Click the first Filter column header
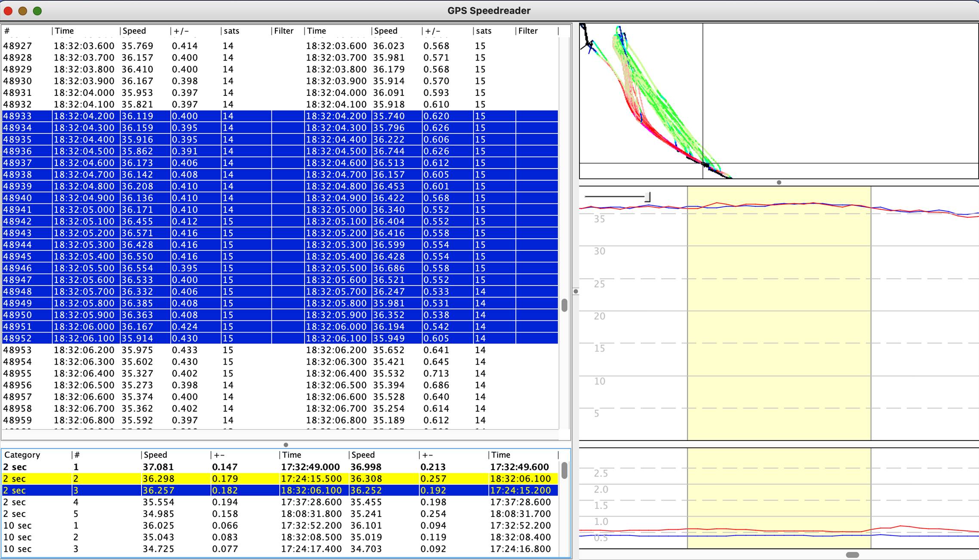979x560 pixels. tap(284, 31)
